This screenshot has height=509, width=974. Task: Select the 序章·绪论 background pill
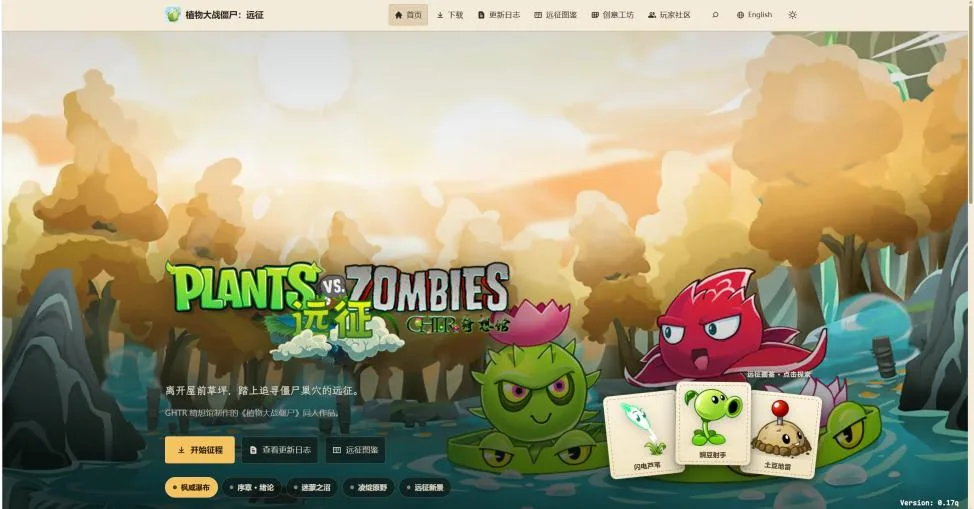click(x=252, y=488)
